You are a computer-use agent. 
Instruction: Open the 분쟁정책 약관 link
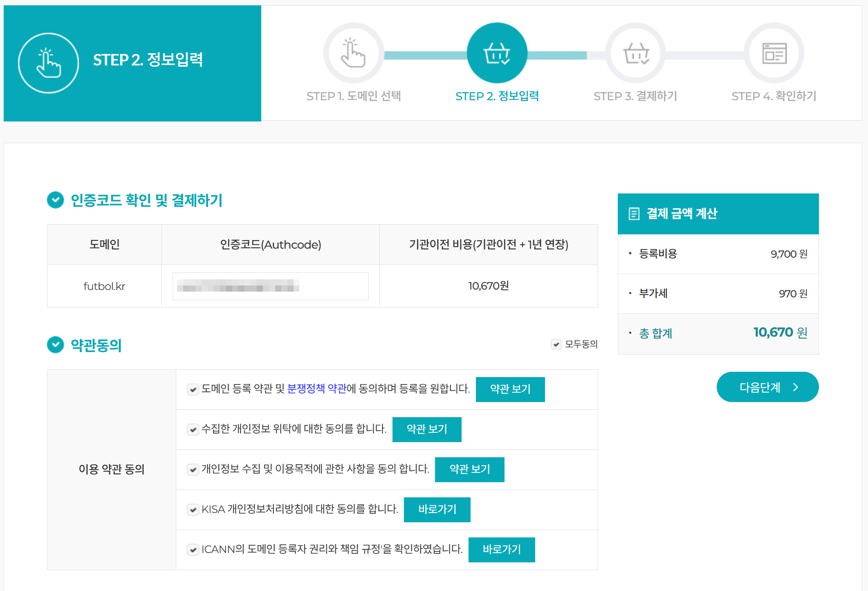click(316, 389)
